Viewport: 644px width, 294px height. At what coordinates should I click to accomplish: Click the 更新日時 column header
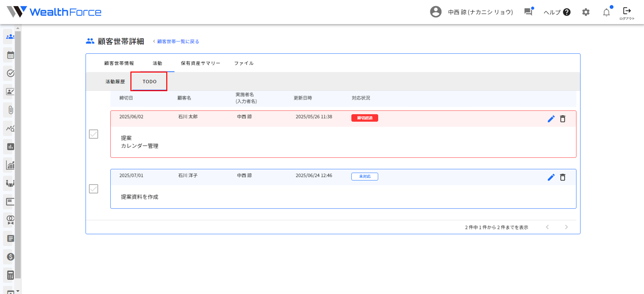coord(303,98)
